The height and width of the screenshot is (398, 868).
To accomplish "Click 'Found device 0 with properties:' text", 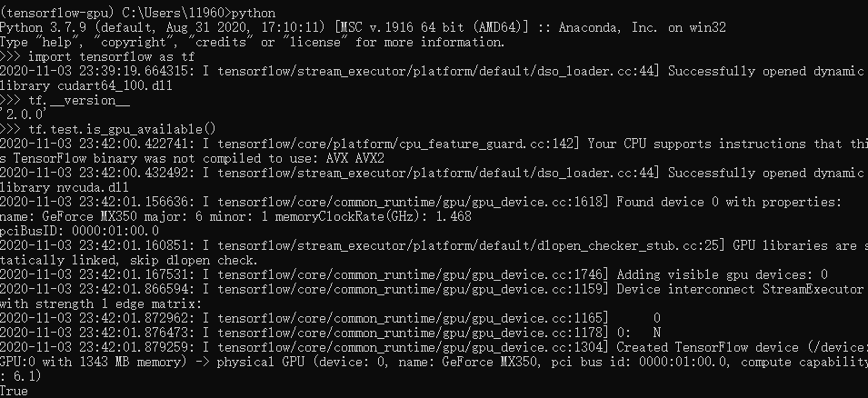I will 729,202.
